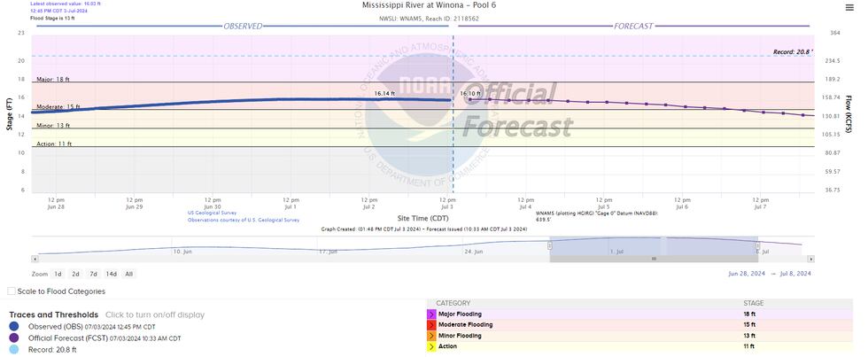The width and height of the screenshot is (868, 357).
Task: Set zoom range to 7d
Action: (x=94, y=274)
